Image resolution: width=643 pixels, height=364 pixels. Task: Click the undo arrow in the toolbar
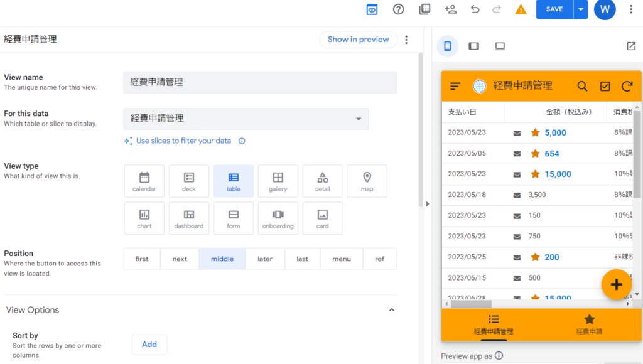tap(475, 9)
